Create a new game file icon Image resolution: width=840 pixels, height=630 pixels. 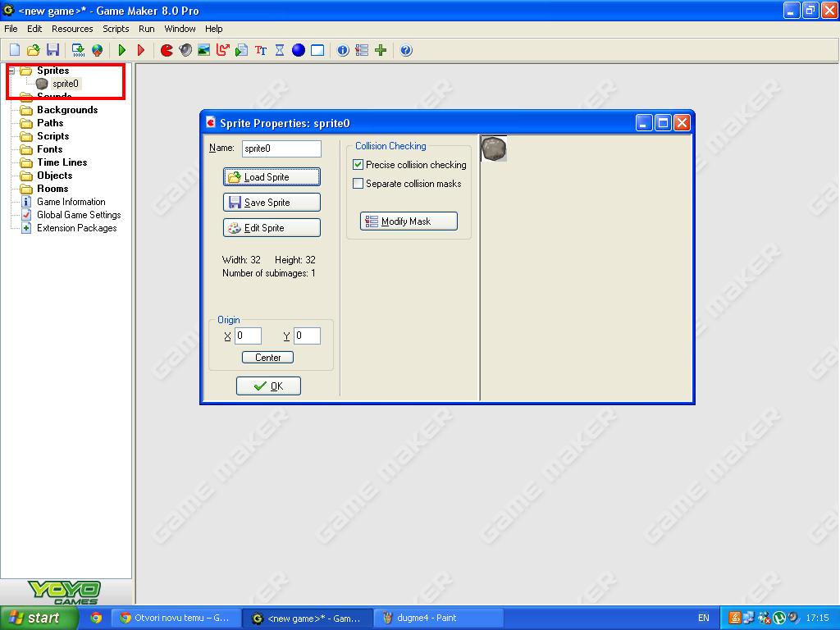15,50
